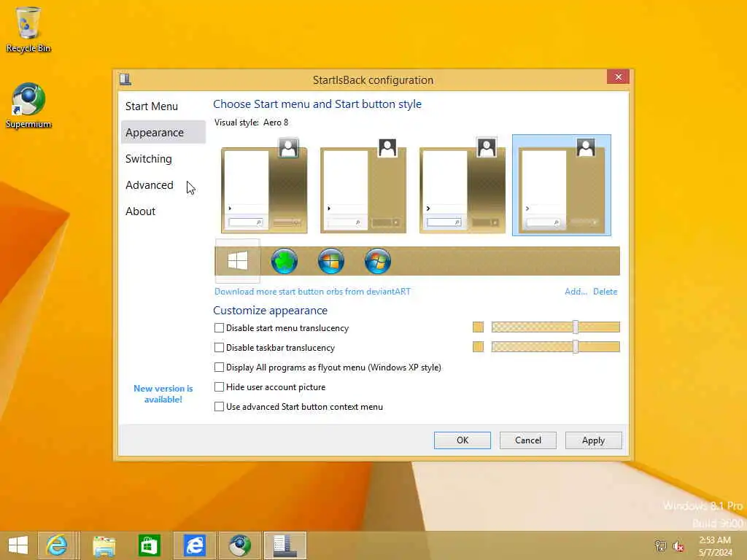
Task: Close the StartIsBack configuration window
Action: point(618,77)
